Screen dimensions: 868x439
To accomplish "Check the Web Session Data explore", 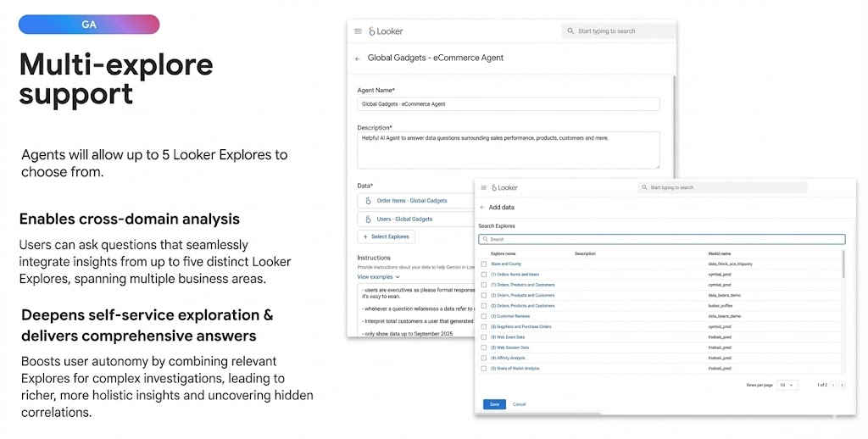I will [484, 347].
